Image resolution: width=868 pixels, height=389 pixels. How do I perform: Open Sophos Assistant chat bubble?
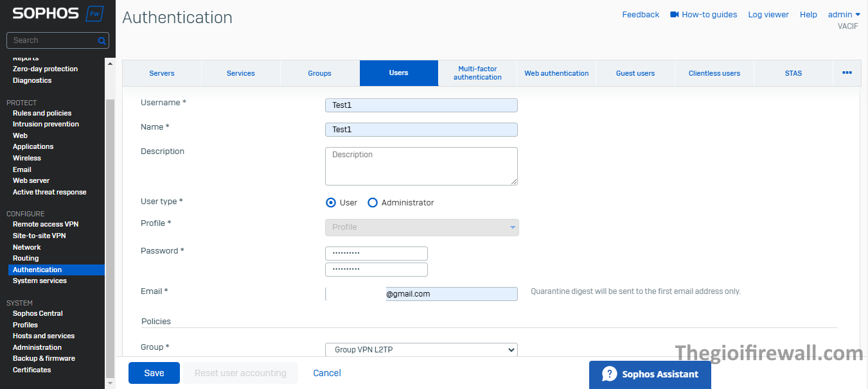(x=609, y=374)
